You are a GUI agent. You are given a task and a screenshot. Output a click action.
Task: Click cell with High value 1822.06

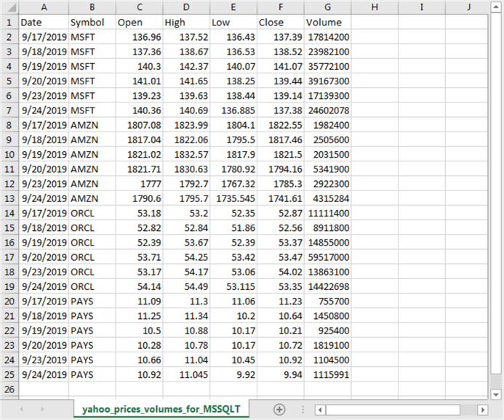click(186, 140)
